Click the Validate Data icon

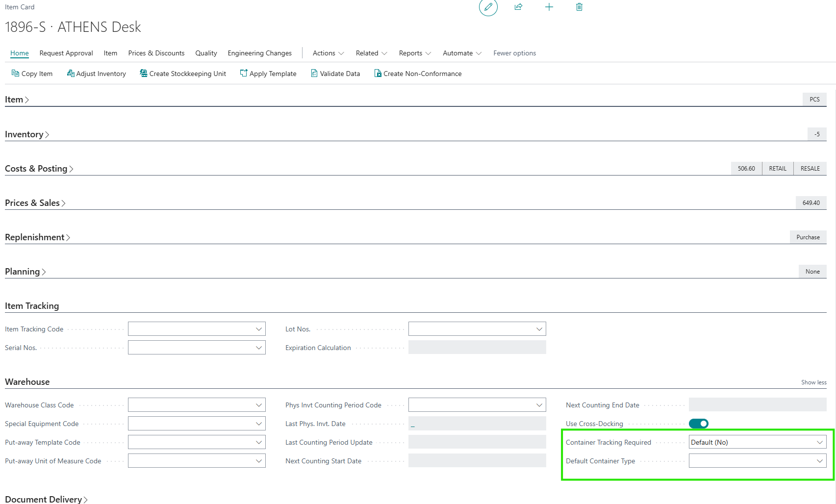coord(314,74)
